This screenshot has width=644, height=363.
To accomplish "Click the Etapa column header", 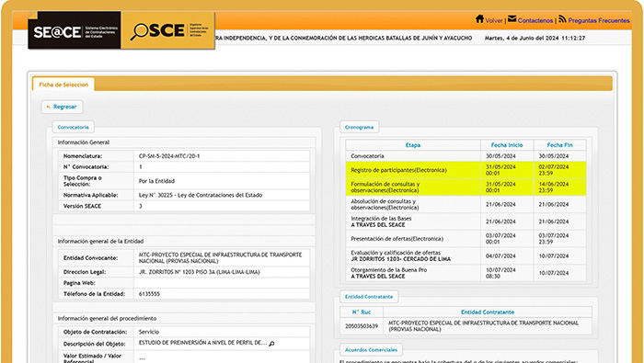I will [x=413, y=145].
